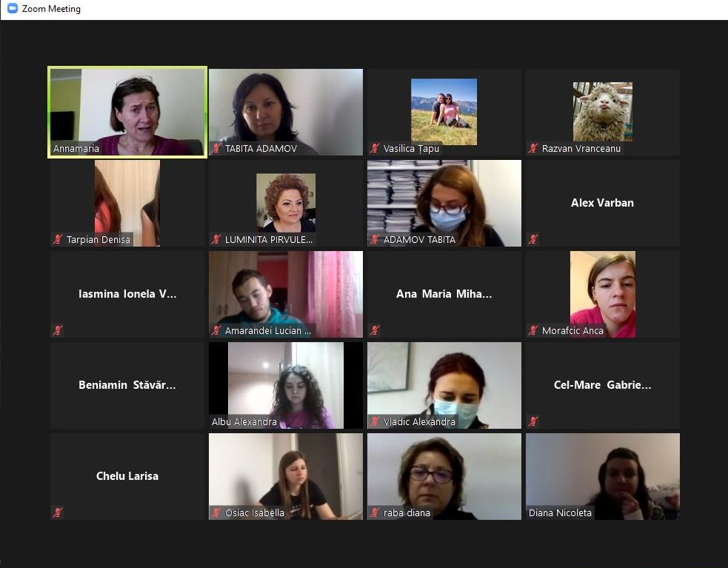Click muted mic icon beside Vasilica Țapu
The width and height of the screenshot is (728, 568).
[x=375, y=149]
